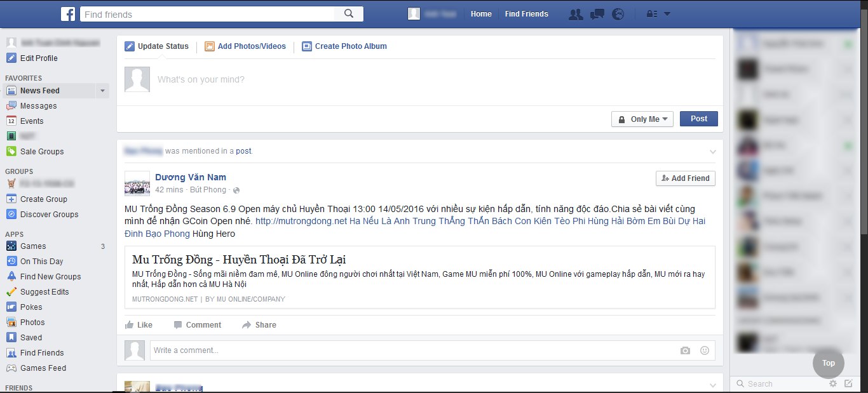Open the messages chat bubbles icon
The height and width of the screenshot is (393, 868).
[597, 14]
